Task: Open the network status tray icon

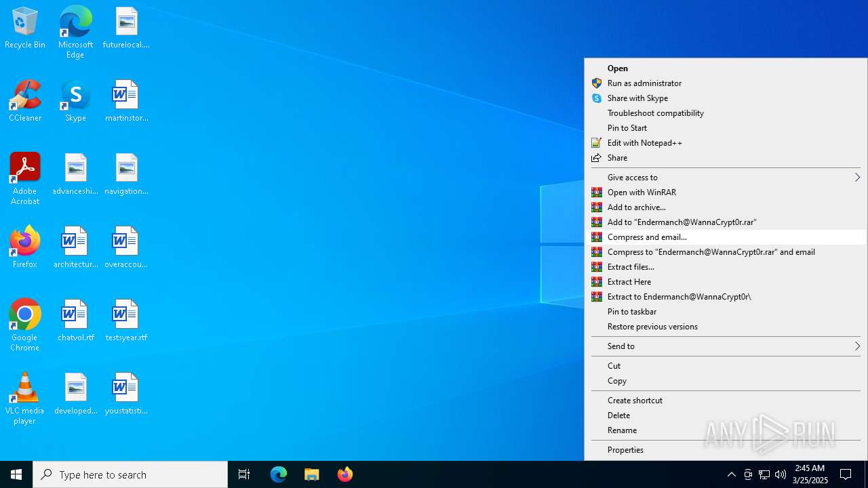Action: (x=764, y=474)
